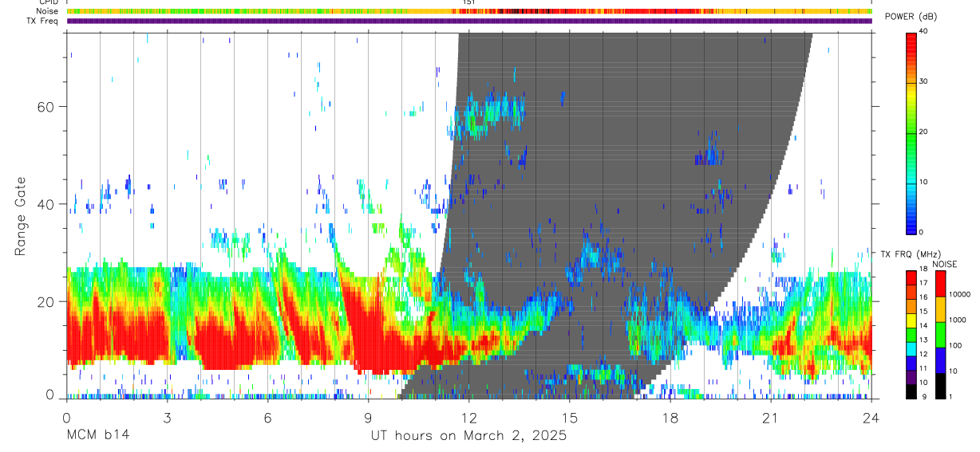Pick the yellow 14-15 MHz swatch in TX FRQ legend

(911, 319)
